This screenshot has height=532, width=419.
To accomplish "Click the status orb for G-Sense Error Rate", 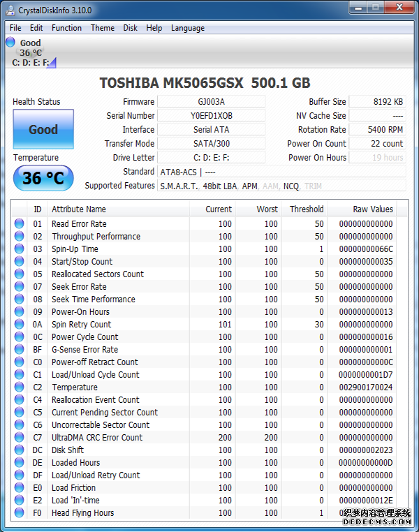I will [20, 349].
